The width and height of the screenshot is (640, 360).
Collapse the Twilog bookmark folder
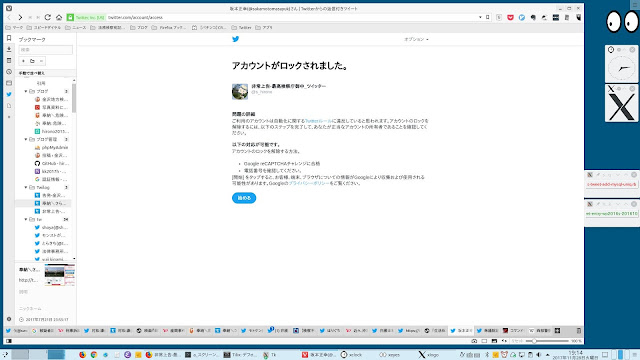coord(26,187)
